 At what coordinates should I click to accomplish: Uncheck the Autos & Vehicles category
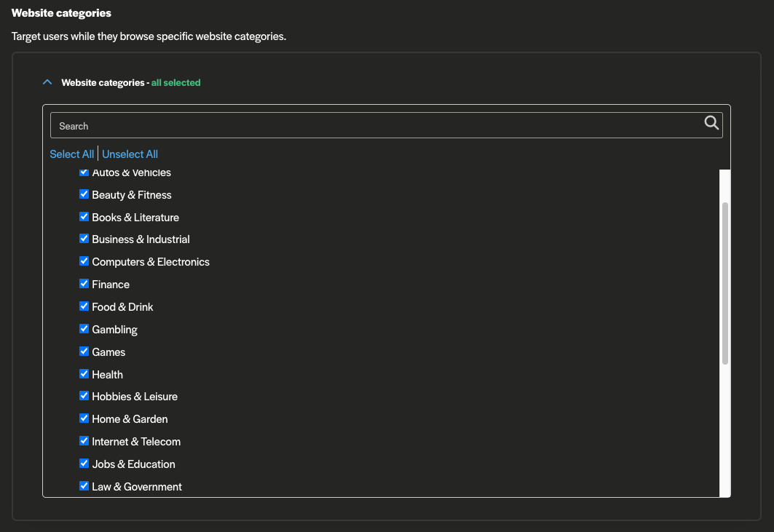(84, 172)
